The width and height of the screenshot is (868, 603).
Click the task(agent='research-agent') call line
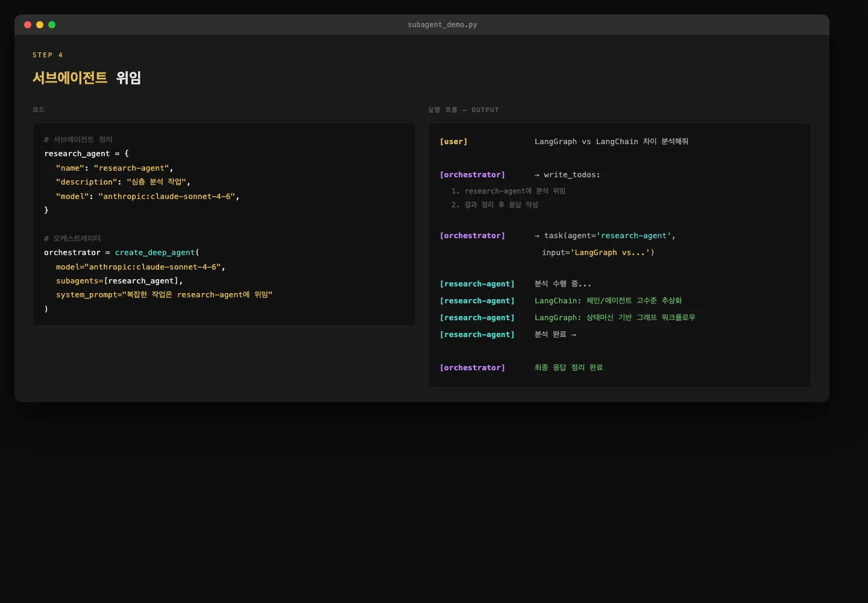pyautogui.click(x=605, y=236)
